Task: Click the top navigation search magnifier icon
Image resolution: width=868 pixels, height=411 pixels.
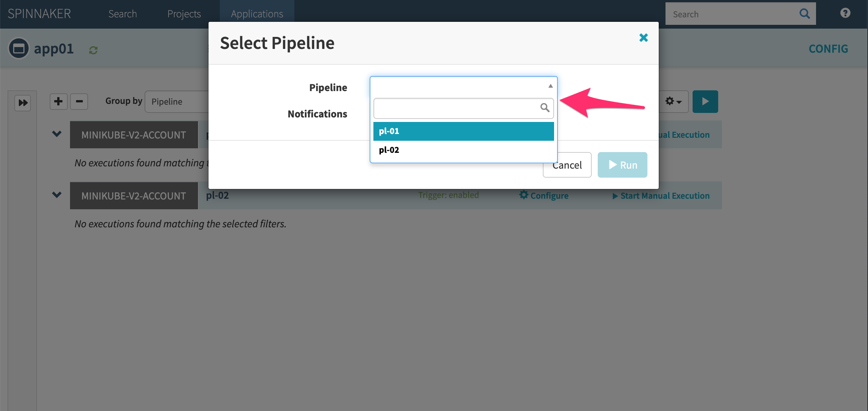Action: 804,14
